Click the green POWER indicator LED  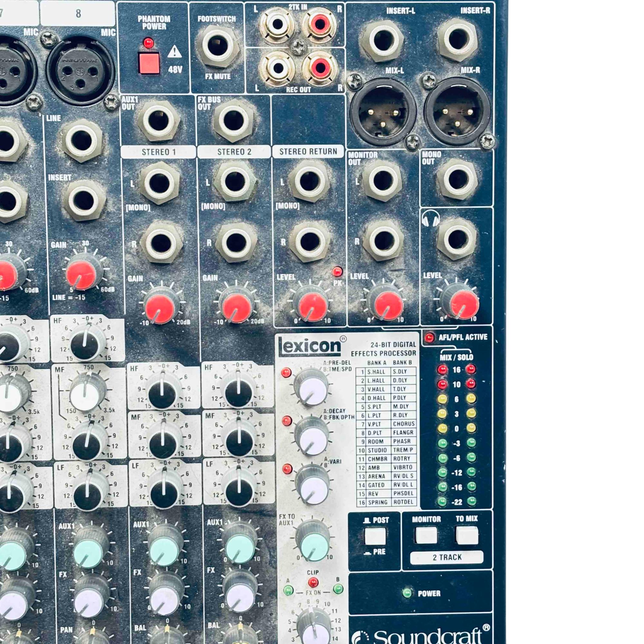(x=407, y=593)
